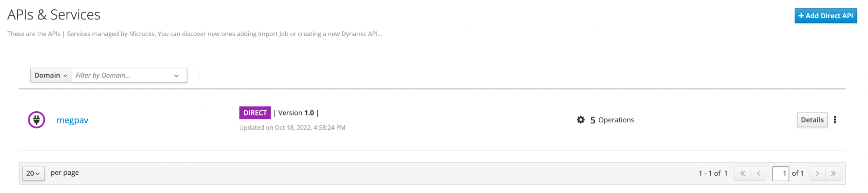The width and height of the screenshot is (868, 193).
Task: Open the Domain filter type dropdown
Action: (51, 75)
